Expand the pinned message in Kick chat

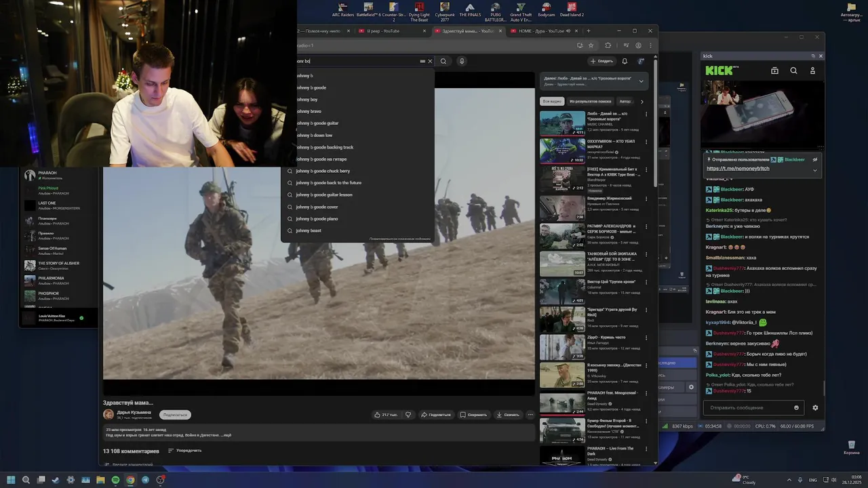[815, 170]
